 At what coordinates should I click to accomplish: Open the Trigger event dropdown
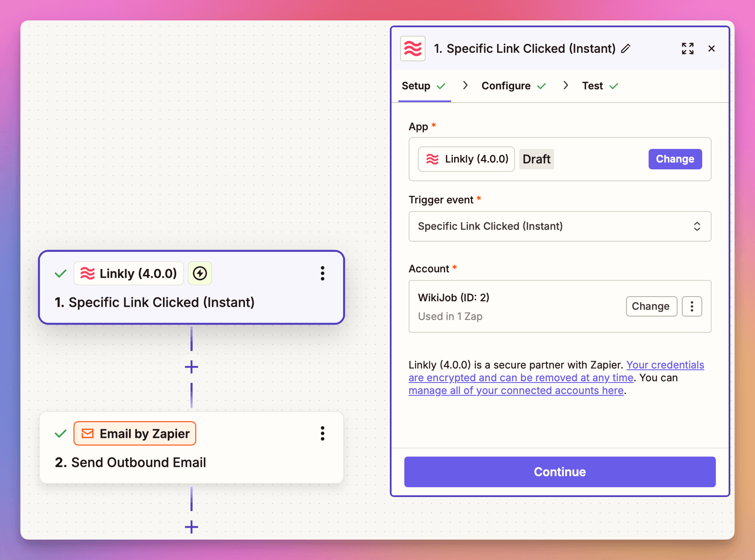559,226
